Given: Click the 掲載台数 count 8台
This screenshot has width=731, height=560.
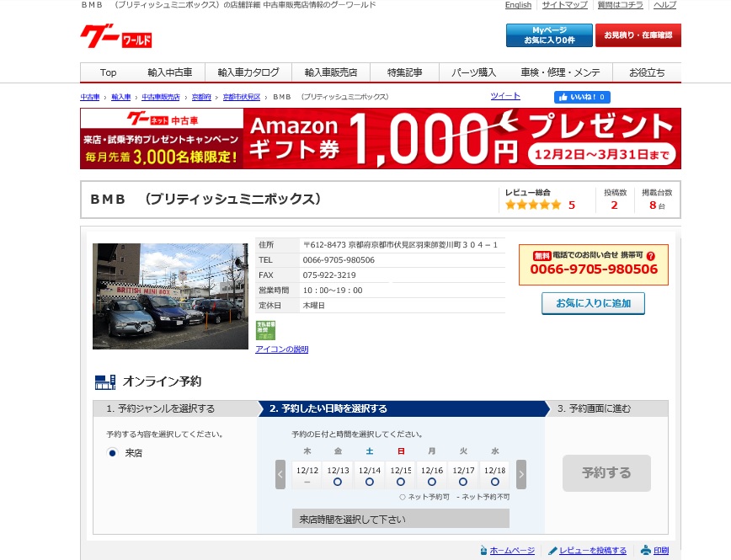Looking at the screenshot, I should (x=657, y=205).
